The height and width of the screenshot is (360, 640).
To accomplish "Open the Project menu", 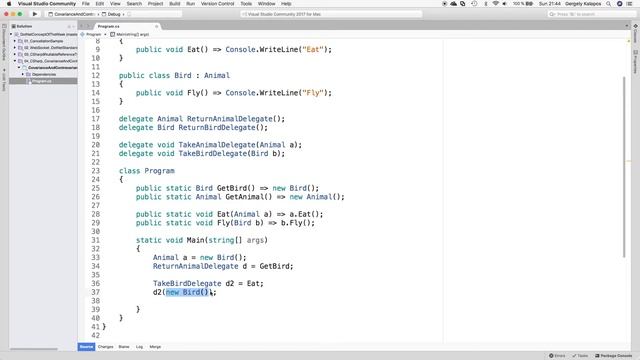I will [156, 4].
